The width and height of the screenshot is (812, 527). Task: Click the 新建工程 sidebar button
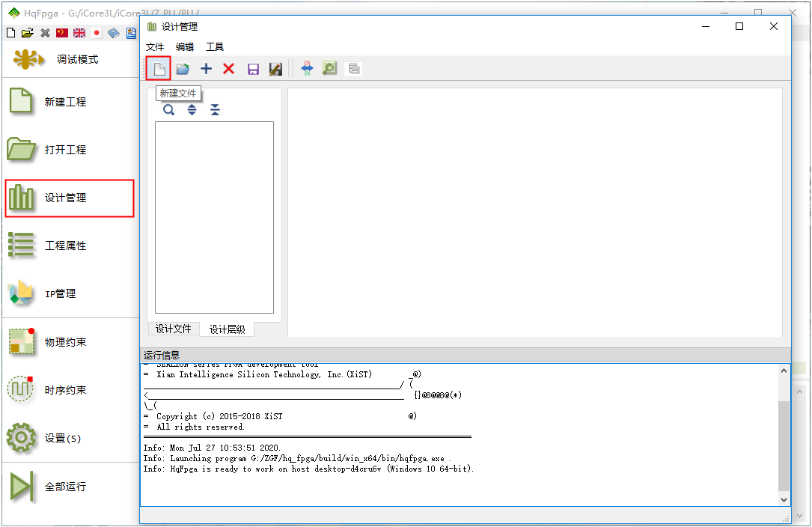65,102
